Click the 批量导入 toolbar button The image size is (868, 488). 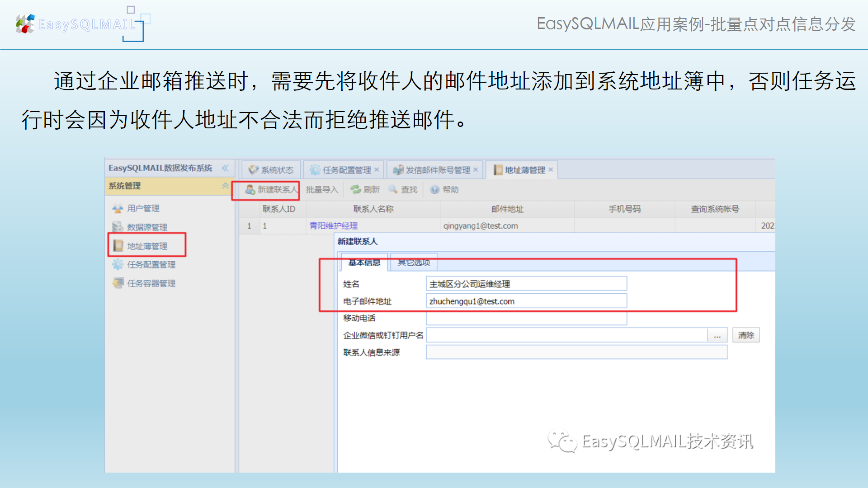pyautogui.click(x=322, y=190)
